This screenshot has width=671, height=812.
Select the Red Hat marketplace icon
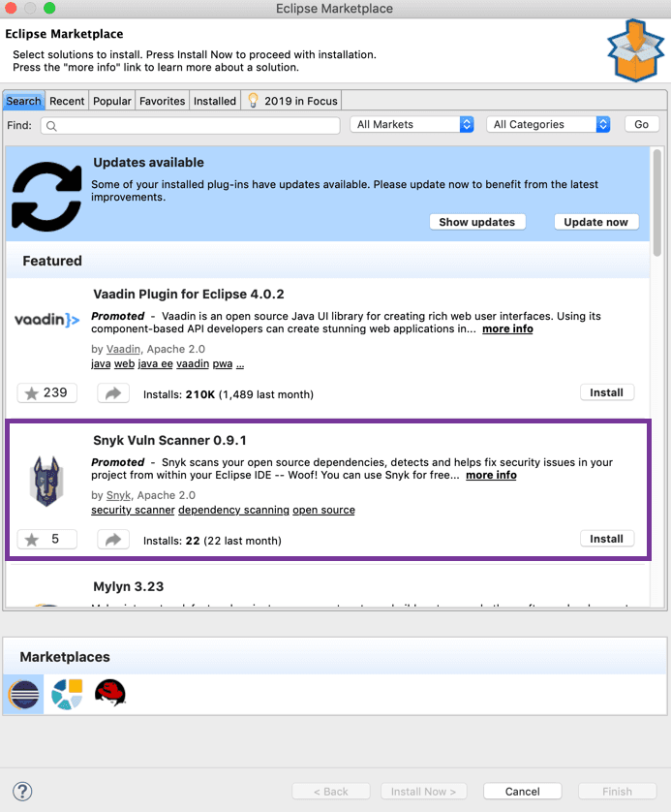[110, 693]
